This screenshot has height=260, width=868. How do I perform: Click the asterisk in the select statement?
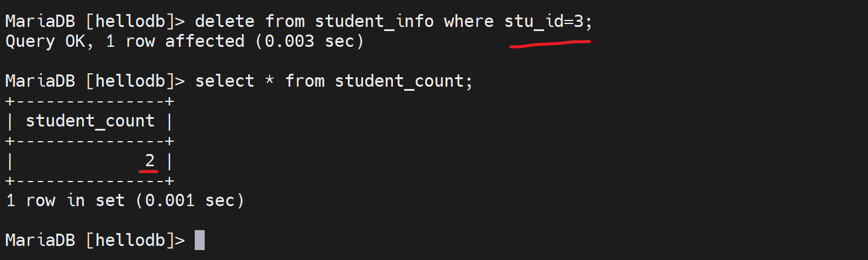pos(270,81)
